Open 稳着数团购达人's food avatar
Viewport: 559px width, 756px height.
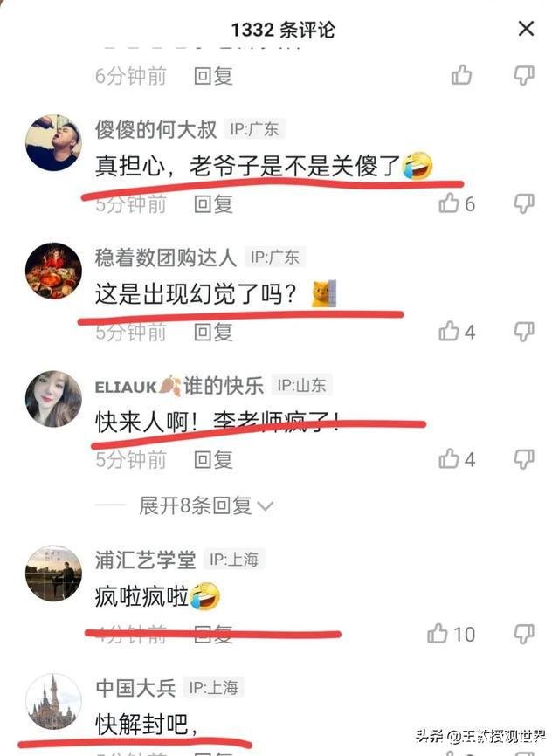tap(53, 271)
